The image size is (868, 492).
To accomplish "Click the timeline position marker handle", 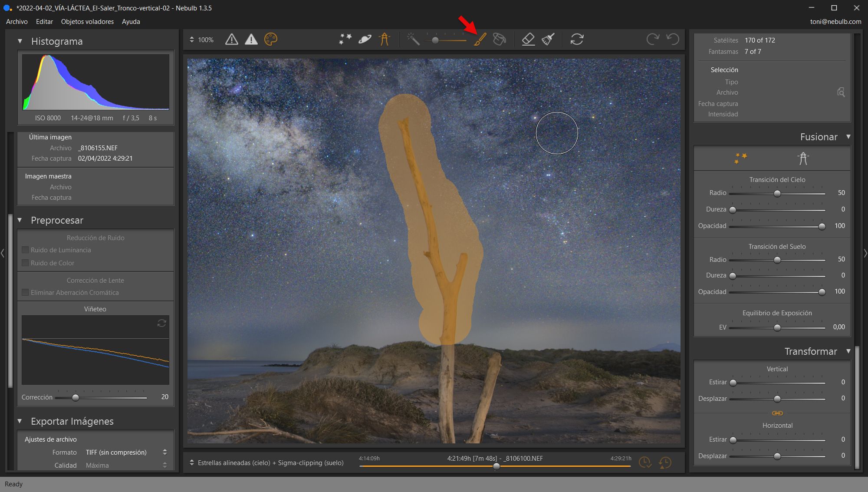I will (496, 466).
